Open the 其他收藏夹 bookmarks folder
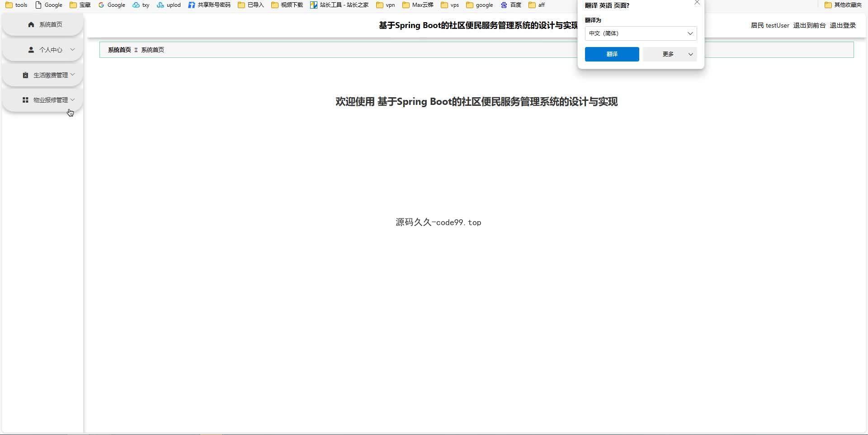868x435 pixels. [x=843, y=5]
